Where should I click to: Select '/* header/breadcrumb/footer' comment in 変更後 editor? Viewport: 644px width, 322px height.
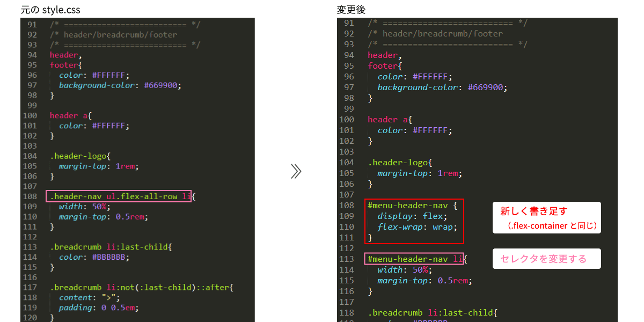435,34
